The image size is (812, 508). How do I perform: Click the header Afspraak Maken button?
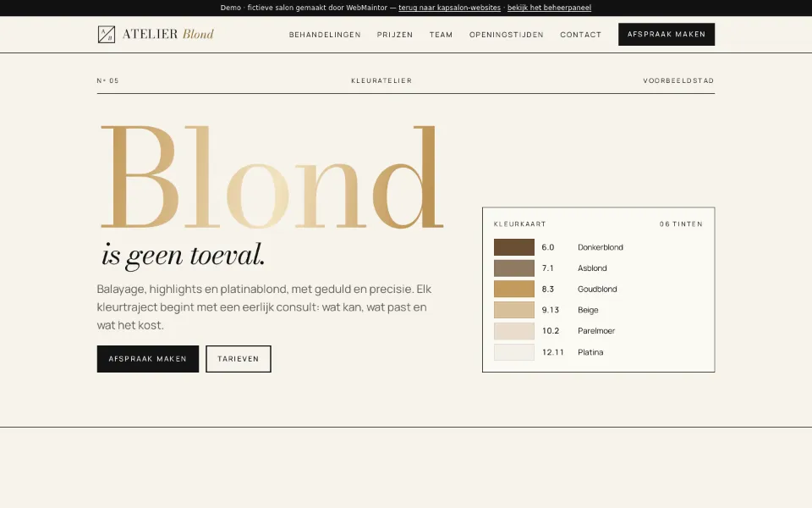(666, 34)
